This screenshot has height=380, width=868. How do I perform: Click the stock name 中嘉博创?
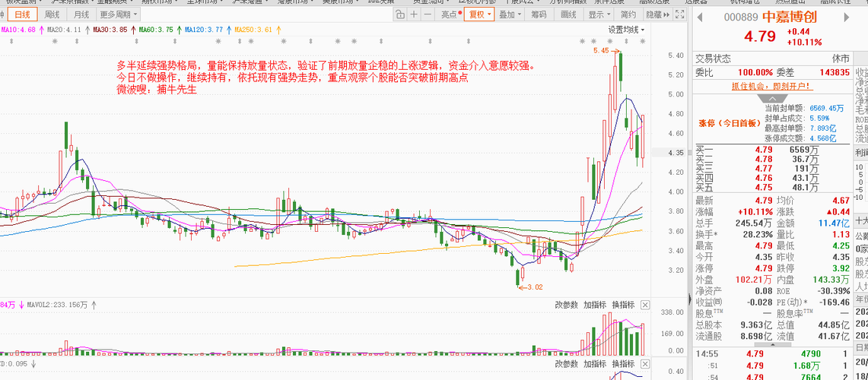tap(790, 17)
